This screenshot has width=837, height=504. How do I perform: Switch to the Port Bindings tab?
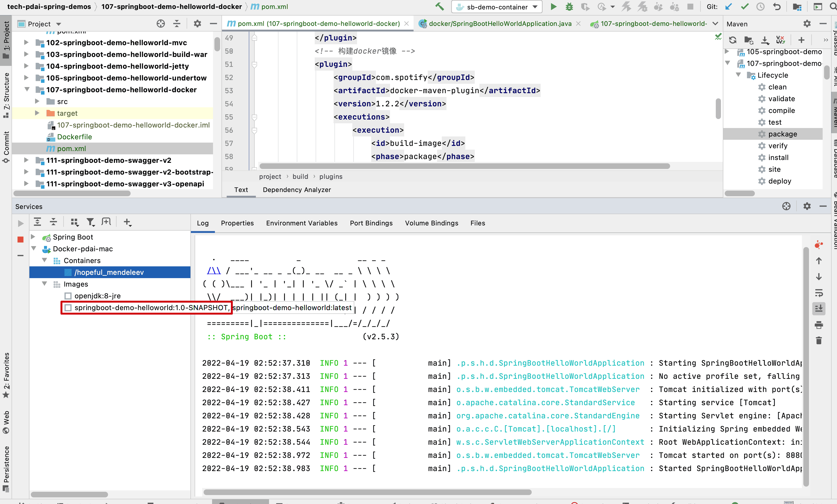(371, 223)
